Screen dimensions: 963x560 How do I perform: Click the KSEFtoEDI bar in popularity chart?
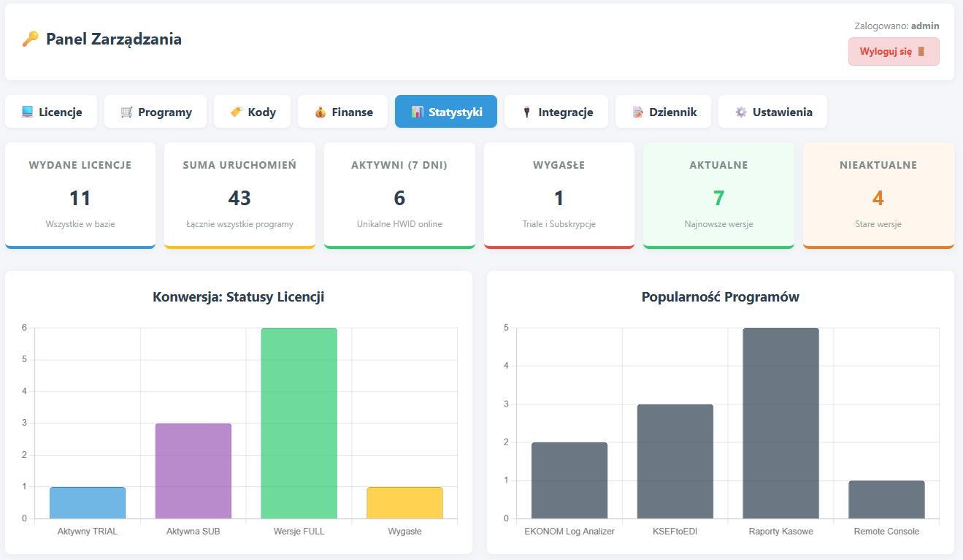675,461
